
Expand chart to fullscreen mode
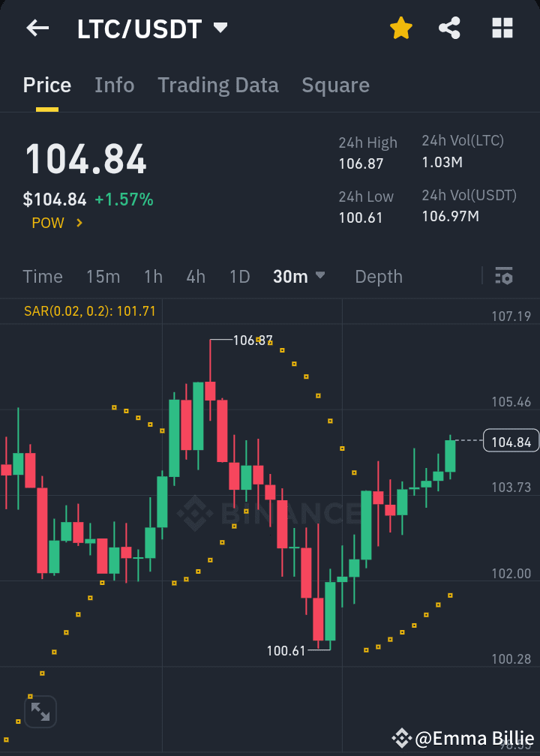tap(40, 712)
